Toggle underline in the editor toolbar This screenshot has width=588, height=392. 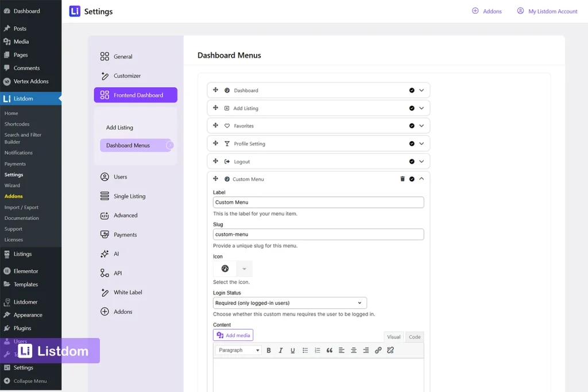tap(292, 350)
